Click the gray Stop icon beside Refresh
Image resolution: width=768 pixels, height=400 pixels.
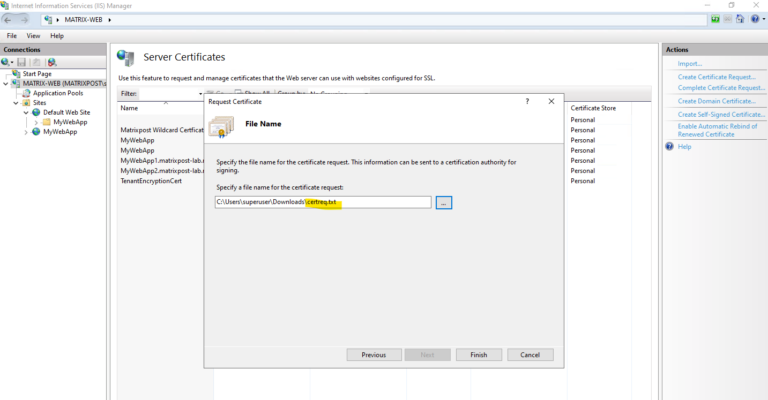coord(728,19)
